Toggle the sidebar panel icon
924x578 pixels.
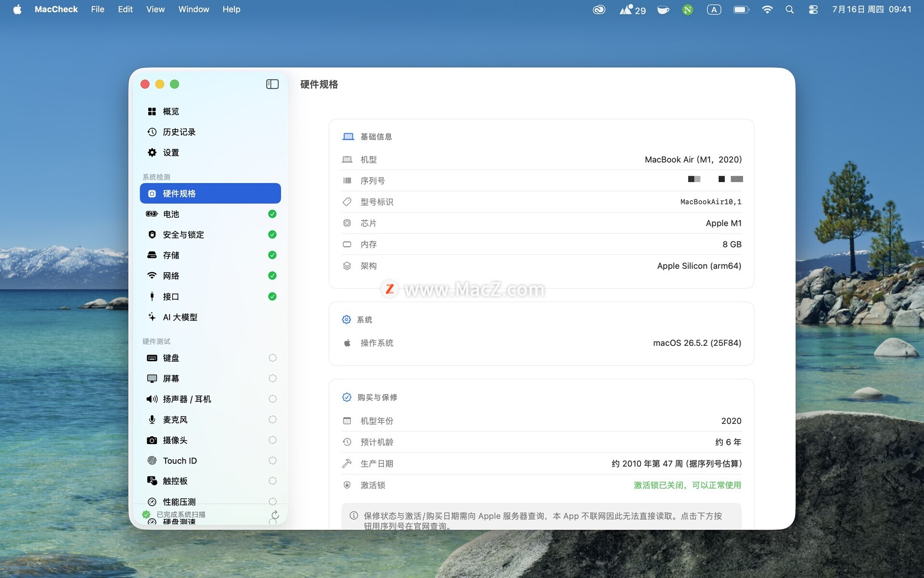tap(272, 84)
